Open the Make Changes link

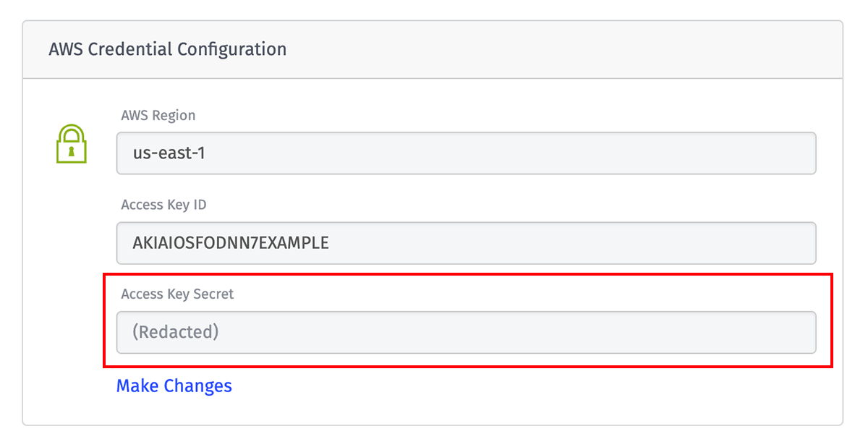pyautogui.click(x=174, y=386)
